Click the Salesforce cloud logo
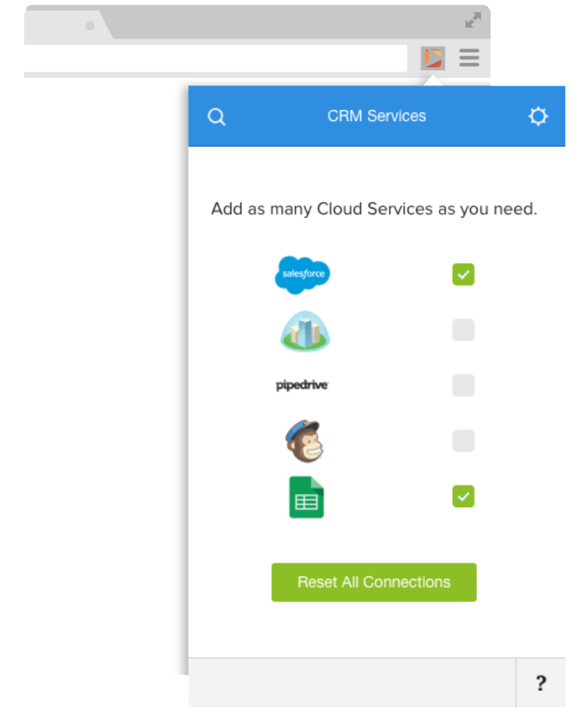The width and height of the screenshot is (588, 714). point(303,275)
